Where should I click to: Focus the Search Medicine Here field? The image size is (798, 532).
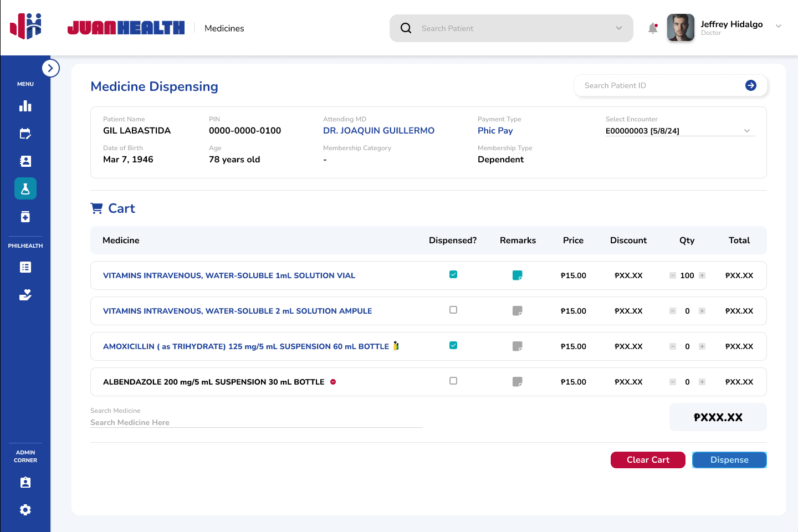[257, 422]
